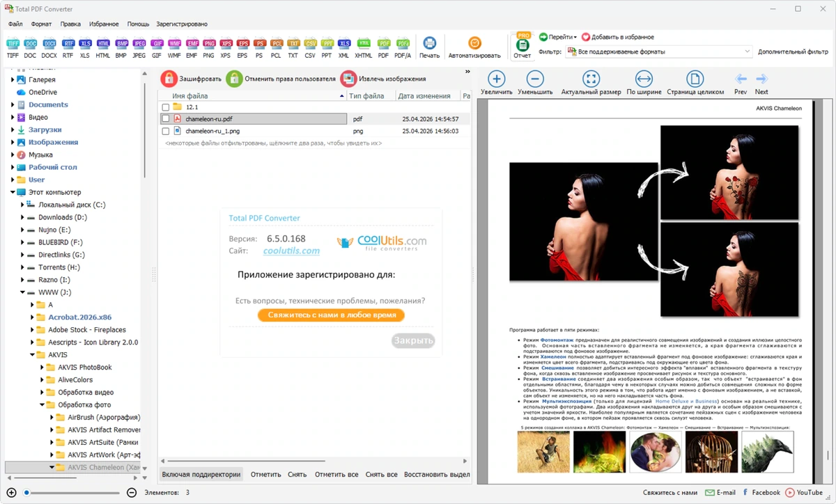
Task: Click the Закрыть button in about dialog
Action: click(413, 341)
